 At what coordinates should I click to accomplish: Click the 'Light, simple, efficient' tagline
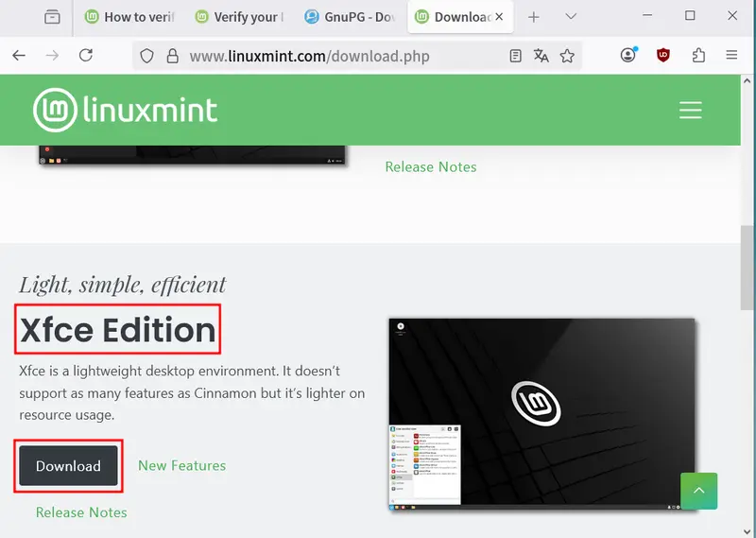123,285
